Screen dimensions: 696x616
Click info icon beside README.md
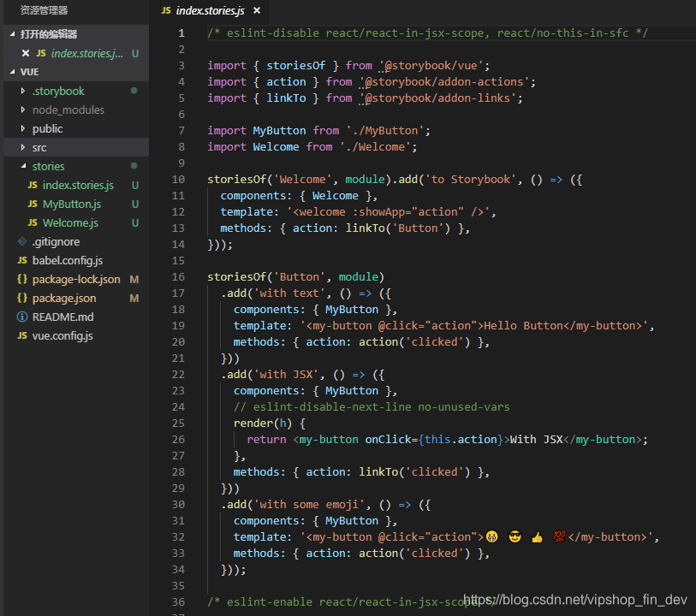22,317
